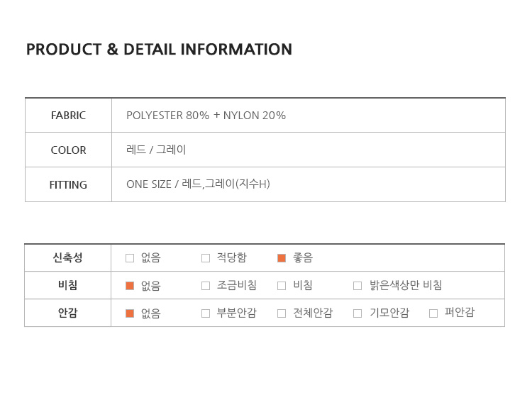Screen dimensions: 532x395
Task: Click the 레드 / 그레이 color value
Action: click(x=156, y=150)
